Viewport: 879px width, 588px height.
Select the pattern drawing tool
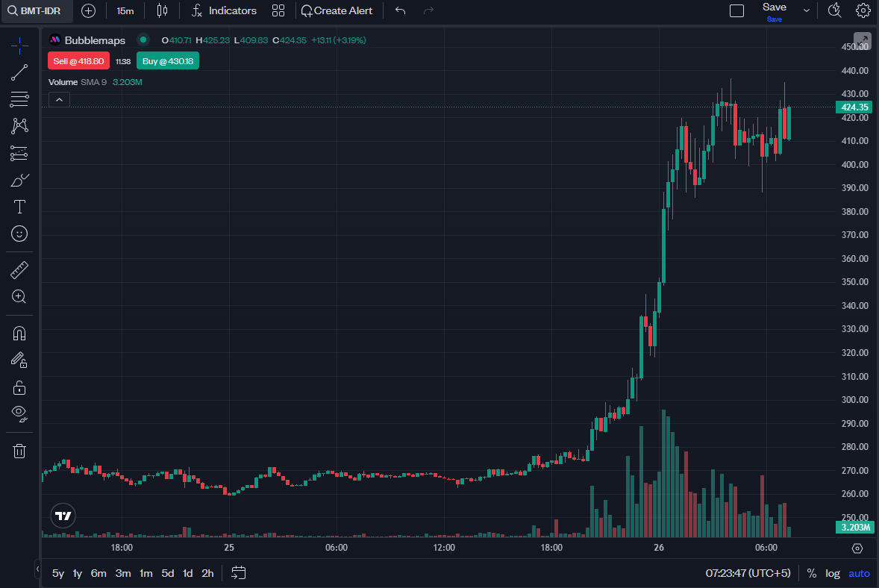tap(19, 125)
